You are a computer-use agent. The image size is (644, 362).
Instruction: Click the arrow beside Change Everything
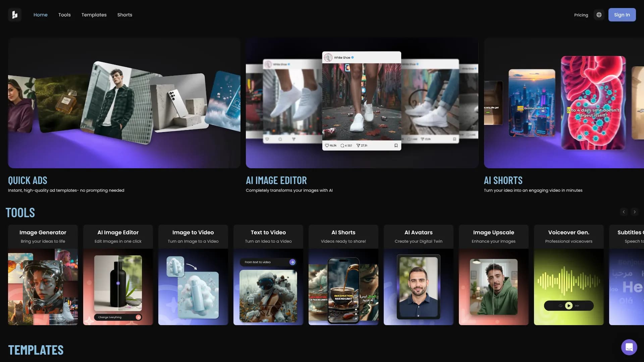pos(138,317)
